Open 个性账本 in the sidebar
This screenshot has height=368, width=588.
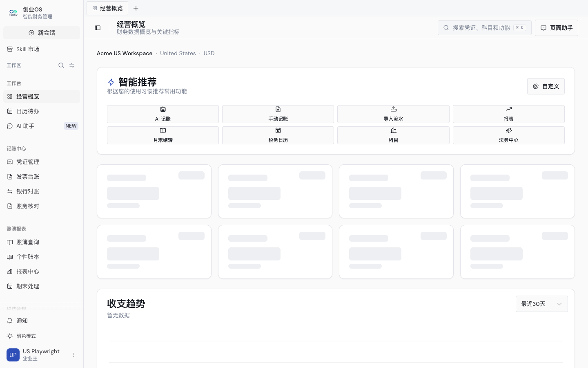coord(42,257)
